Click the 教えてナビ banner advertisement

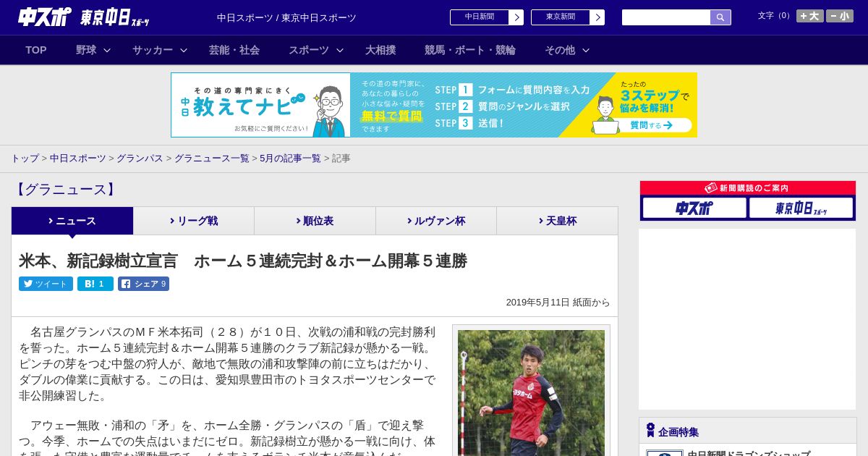point(434,105)
